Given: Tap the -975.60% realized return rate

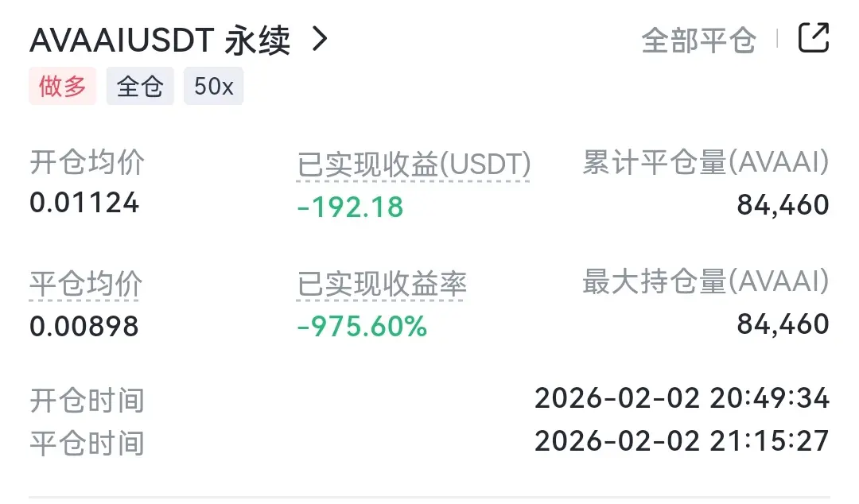Looking at the screenshot, I should 362,326.
